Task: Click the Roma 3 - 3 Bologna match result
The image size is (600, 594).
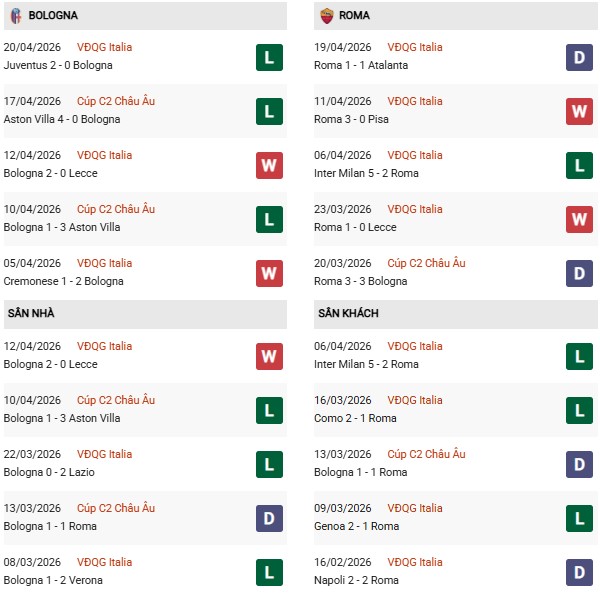Action: pyautogui.click(x=363, y=281)
